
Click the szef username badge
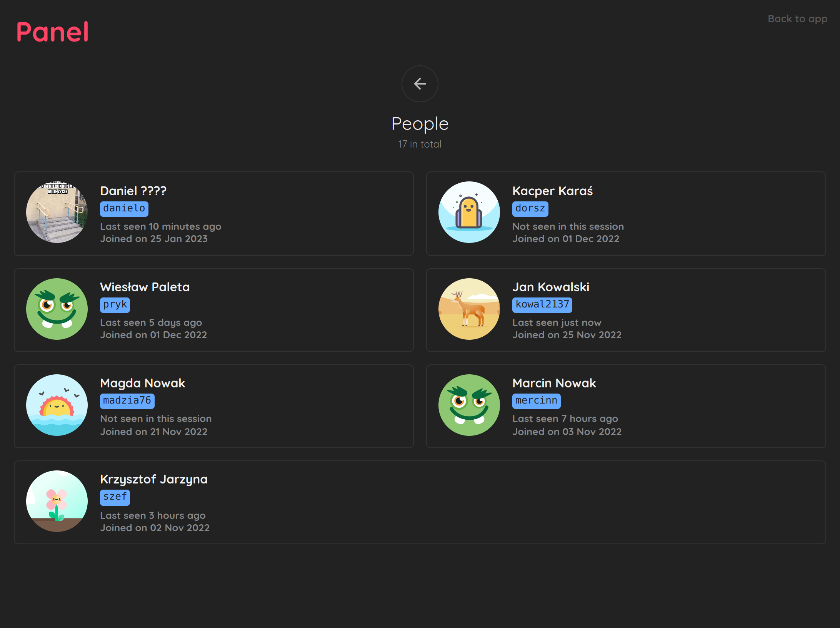pyautogui.click(x=115, y=497)
